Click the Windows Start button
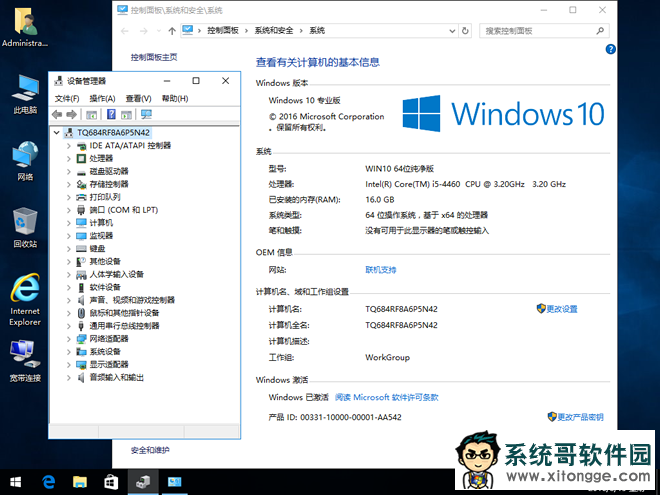 [16, 482]
